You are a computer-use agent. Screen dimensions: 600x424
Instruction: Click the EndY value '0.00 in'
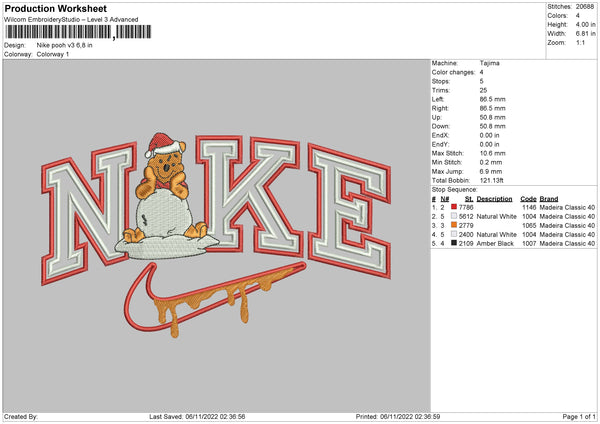pyautogui.click(x=489, y=144)
